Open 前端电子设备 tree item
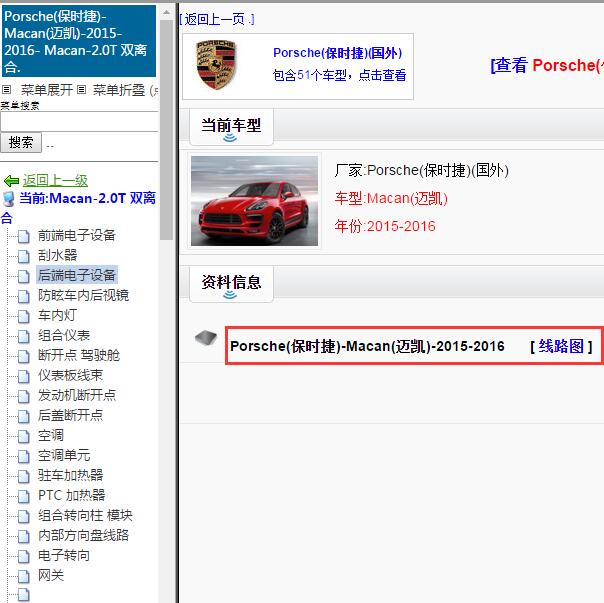 click(x=77, y=235)
